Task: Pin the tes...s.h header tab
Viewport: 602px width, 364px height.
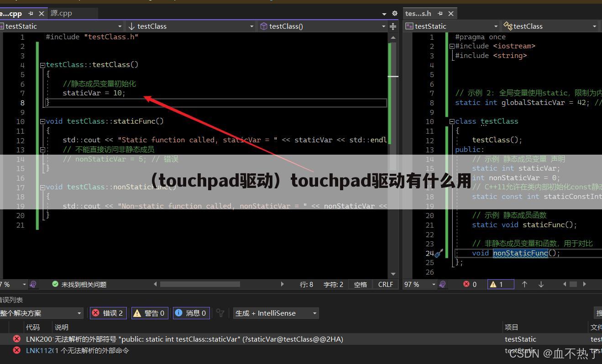Action: 440,14
